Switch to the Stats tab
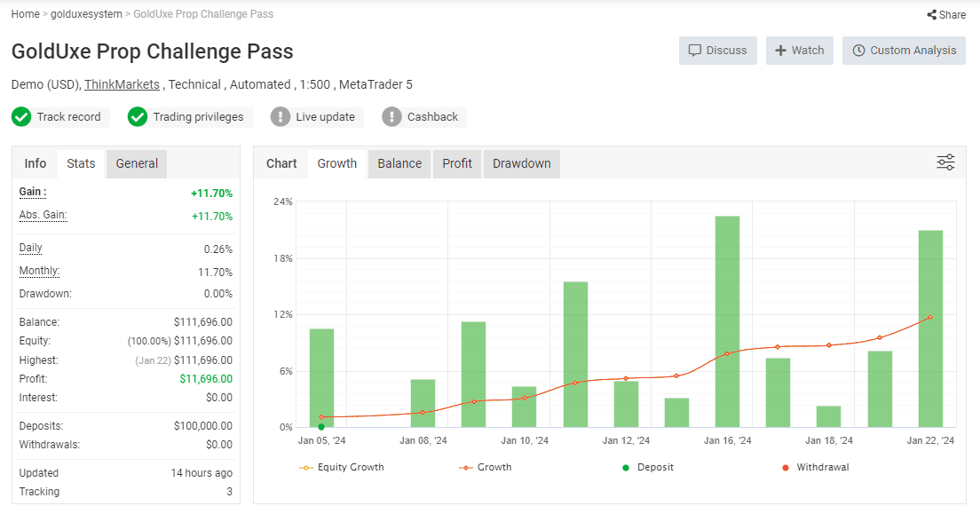This screenshot has height=514, width=980. click(x=82, y=164)
